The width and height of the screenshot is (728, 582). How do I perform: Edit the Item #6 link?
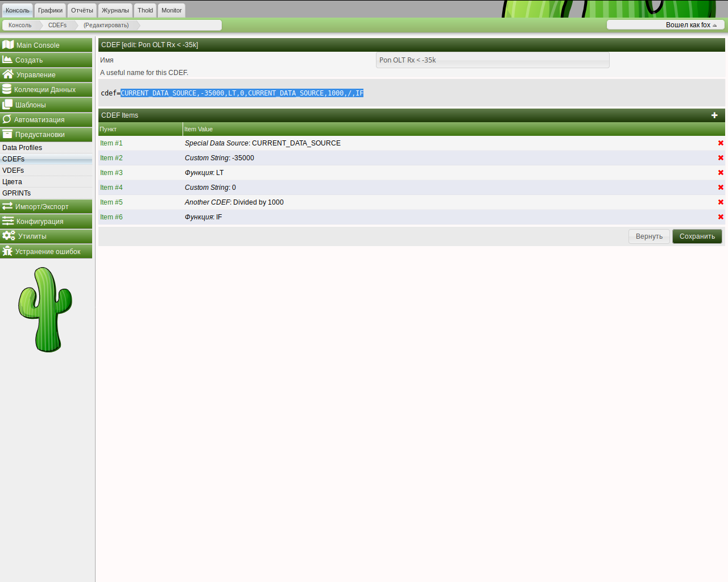(111, 217)
